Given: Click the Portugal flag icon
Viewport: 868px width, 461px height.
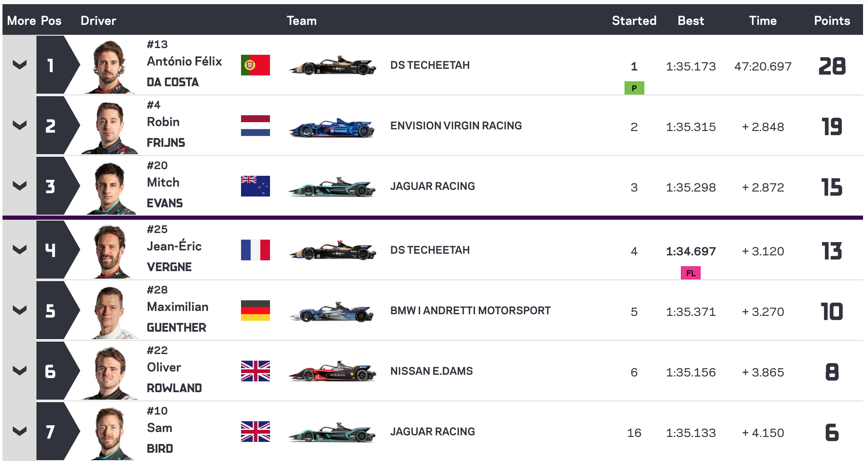Looking at the screenshot, I should pyautogui.click(x=255, y=65).
